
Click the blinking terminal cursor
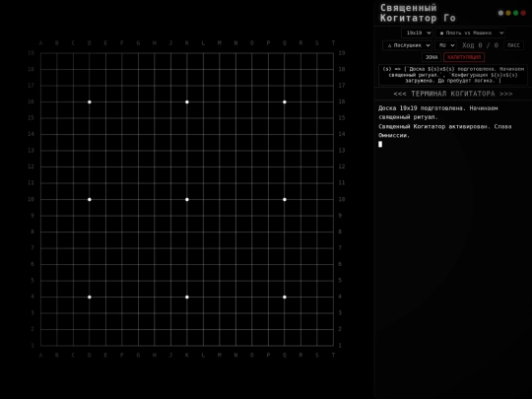(x=380, y=144)
